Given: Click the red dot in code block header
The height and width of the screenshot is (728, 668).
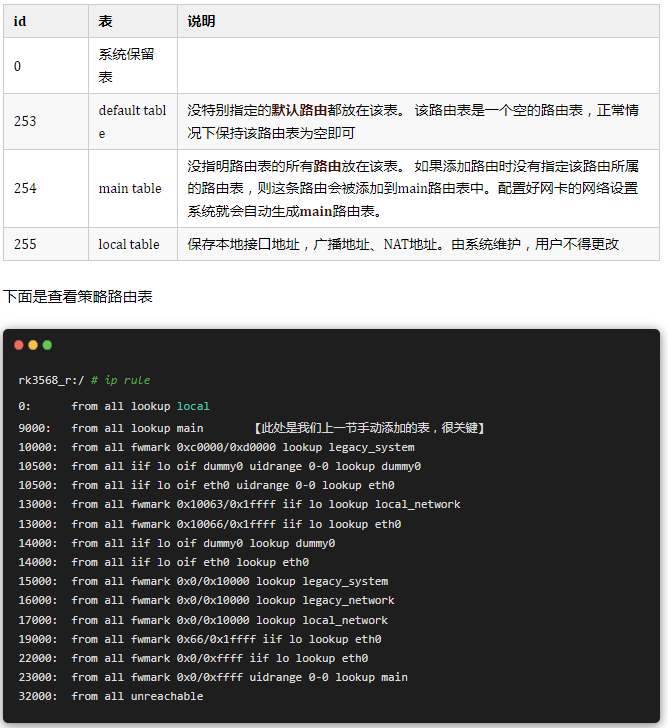Looking at the screenshot, I should (19, 345).
